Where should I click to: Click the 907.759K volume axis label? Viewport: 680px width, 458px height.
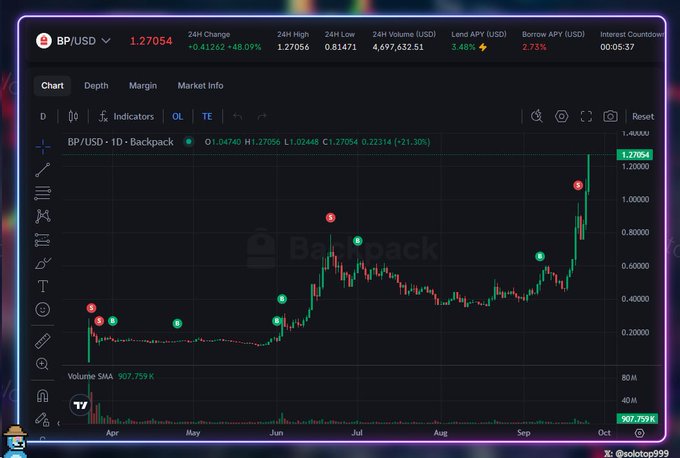tap(637, 419)
